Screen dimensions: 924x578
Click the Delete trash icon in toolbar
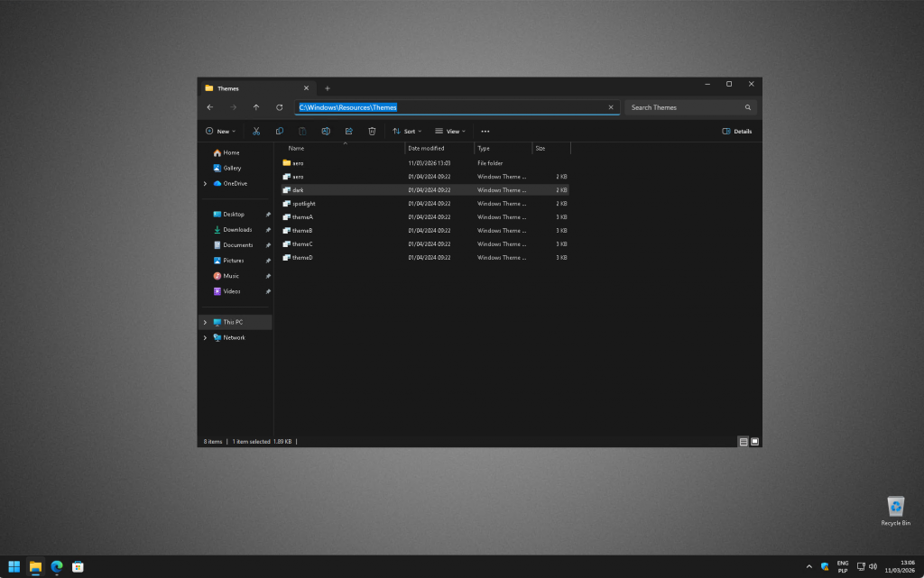pyautogui.click(x=372, y=131)
